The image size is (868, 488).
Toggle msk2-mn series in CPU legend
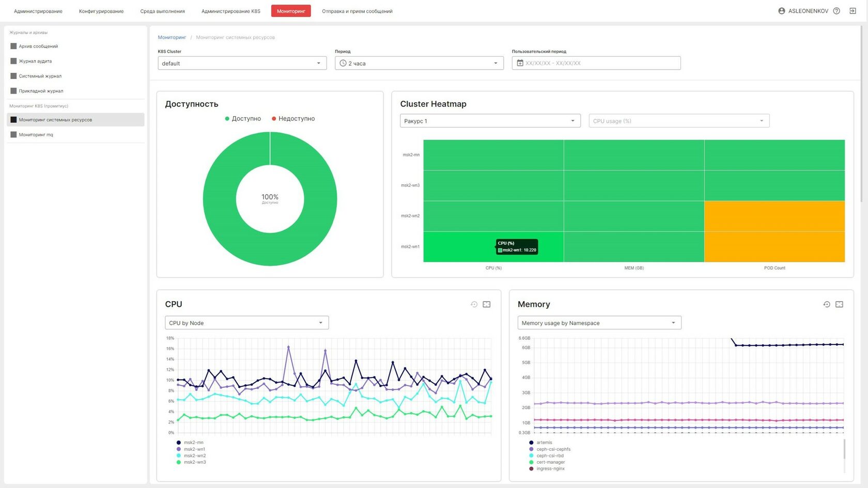(190, 443)
